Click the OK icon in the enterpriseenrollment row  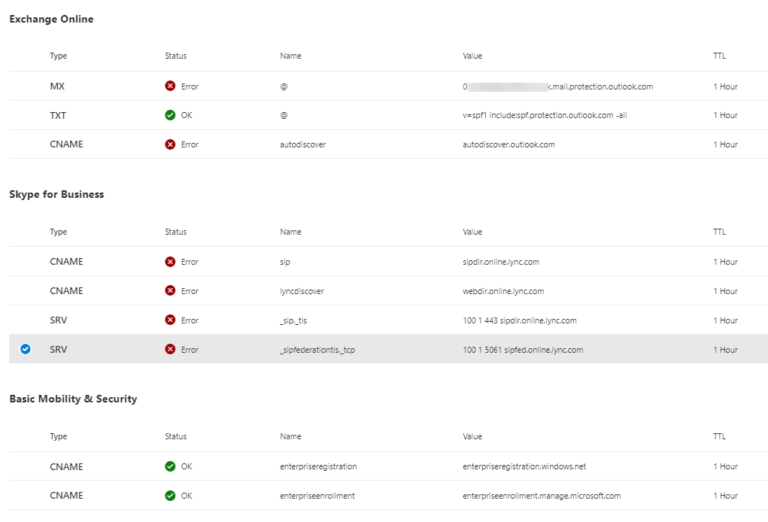(170, 496)
